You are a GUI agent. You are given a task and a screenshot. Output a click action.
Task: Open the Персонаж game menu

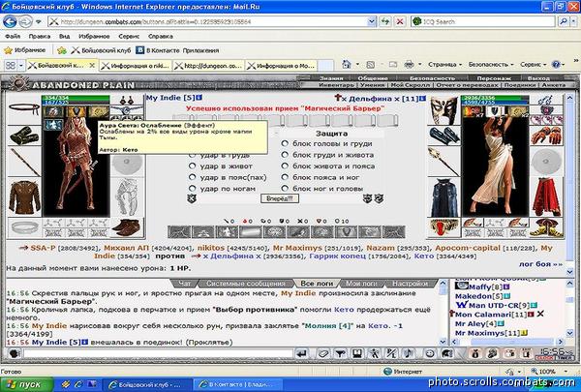(494, 78)
